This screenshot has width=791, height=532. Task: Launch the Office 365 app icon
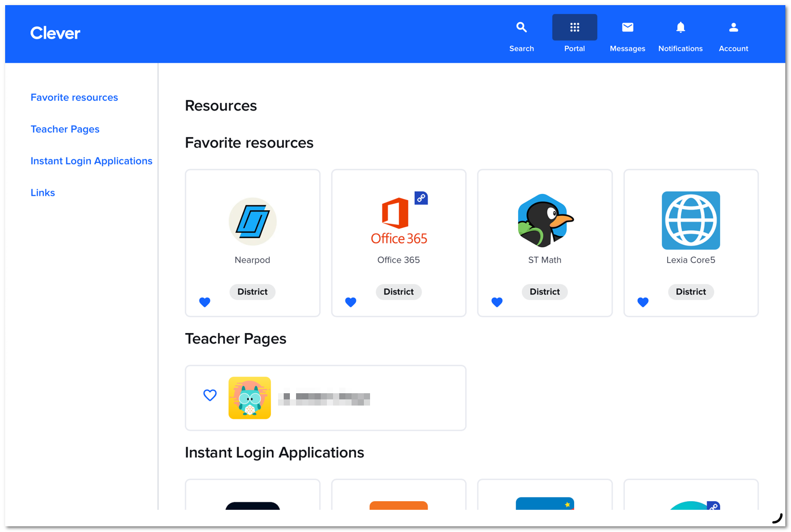click(x=399, y=221)
